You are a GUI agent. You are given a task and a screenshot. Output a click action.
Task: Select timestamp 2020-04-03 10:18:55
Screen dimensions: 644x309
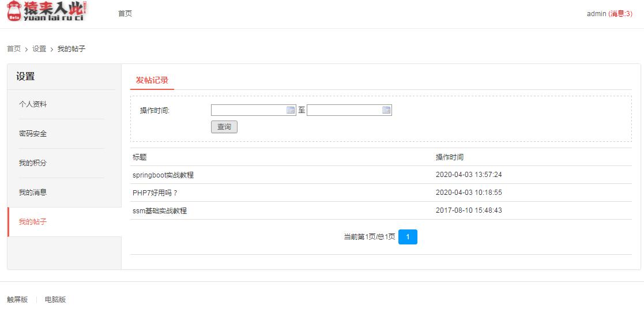(469, 193)
